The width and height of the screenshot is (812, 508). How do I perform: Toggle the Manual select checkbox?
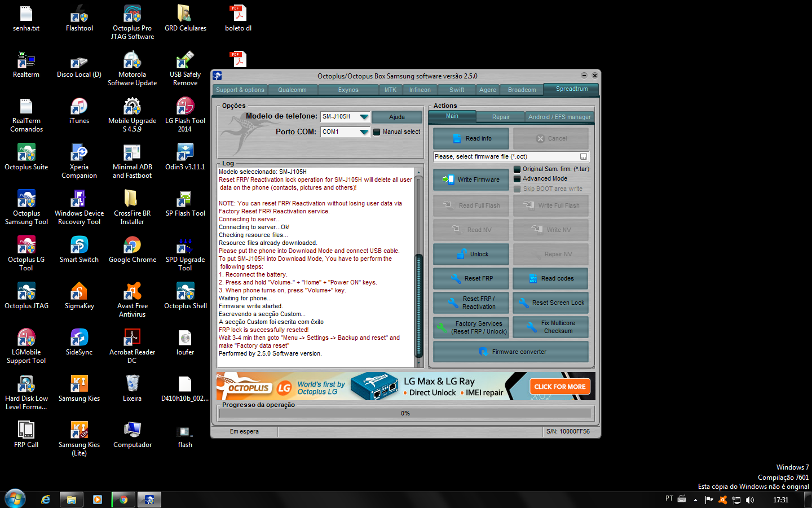(x=377, y=132)
